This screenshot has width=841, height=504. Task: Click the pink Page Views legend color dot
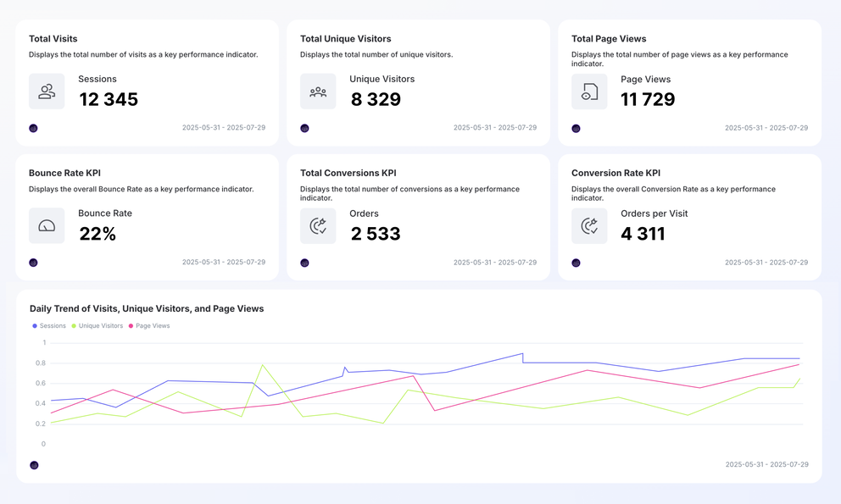point(133,325)
